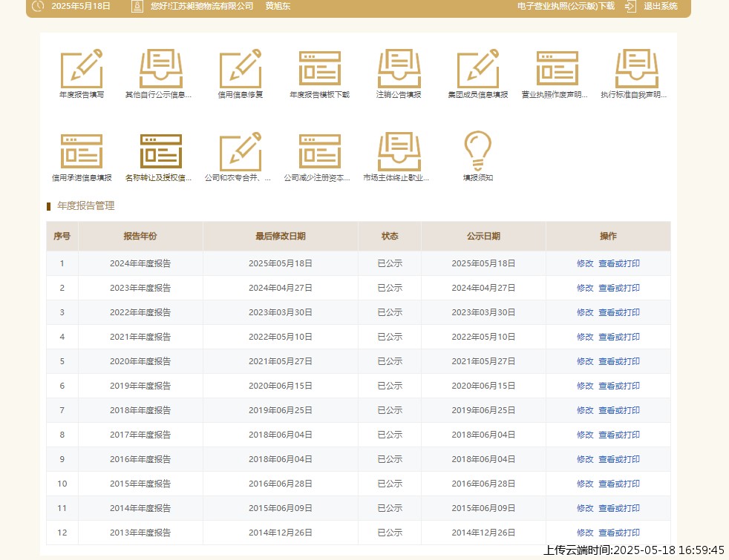This screenshot has width=729, height=560.
Task: Click 2014年12月26日 in 最后修改日期 column
Action: click(281, 533)
